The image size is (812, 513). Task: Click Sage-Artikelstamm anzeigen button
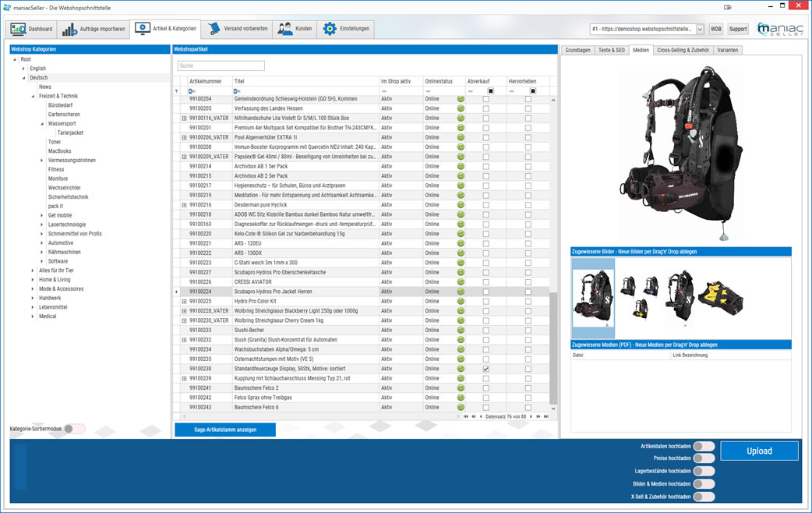[225, 430]
